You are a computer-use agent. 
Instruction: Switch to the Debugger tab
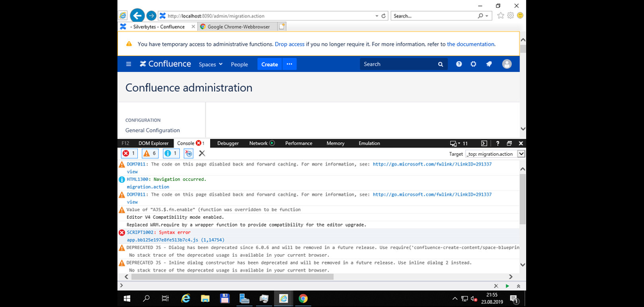(228, 144)
